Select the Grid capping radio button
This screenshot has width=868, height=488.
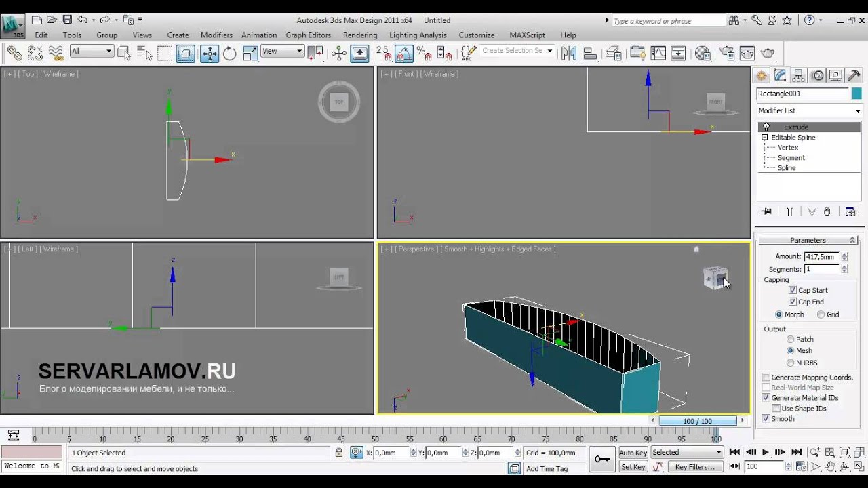pos(821,314)
